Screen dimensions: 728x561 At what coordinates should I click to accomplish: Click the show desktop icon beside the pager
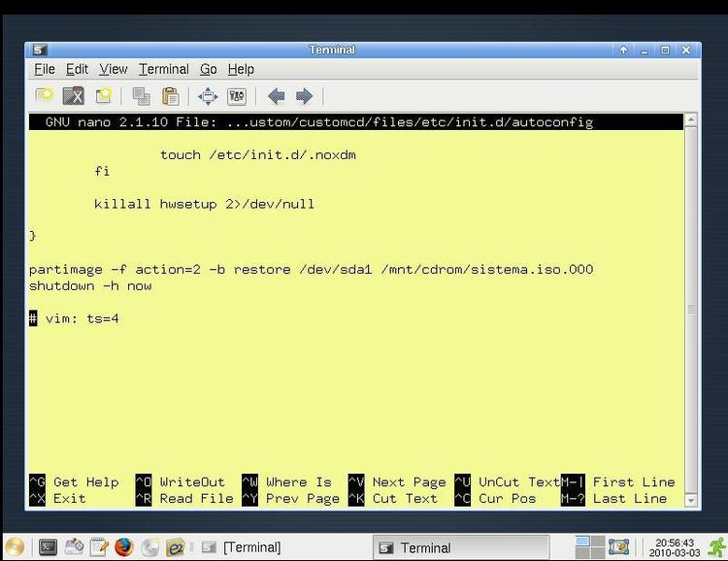619,547
